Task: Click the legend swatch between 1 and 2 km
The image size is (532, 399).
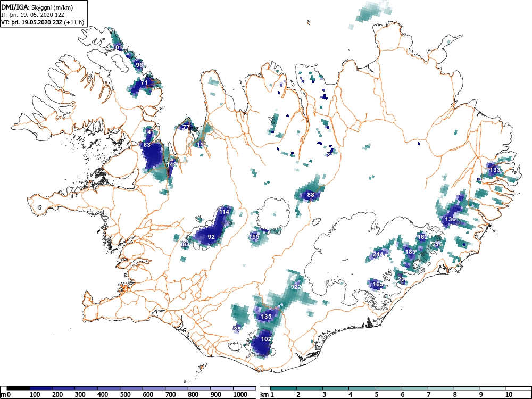Action: [x=284, y=388]
